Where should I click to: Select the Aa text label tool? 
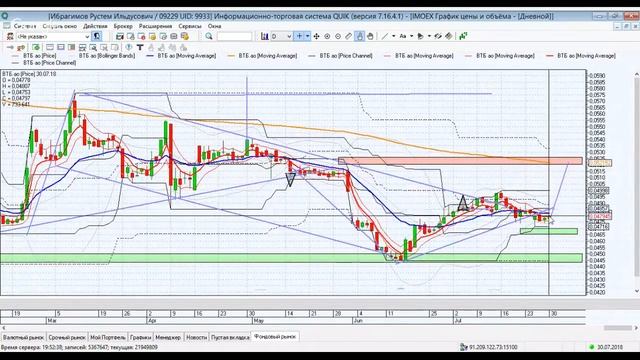402,36
